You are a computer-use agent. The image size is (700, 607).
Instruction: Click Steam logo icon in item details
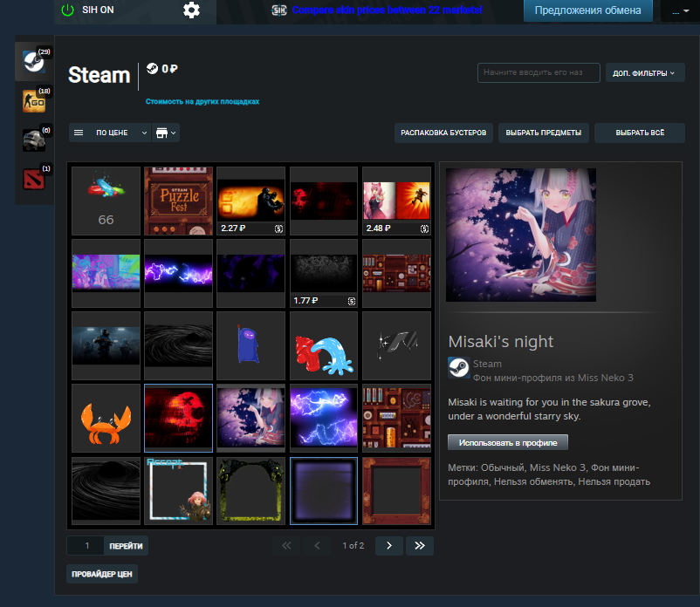point(458,367)
